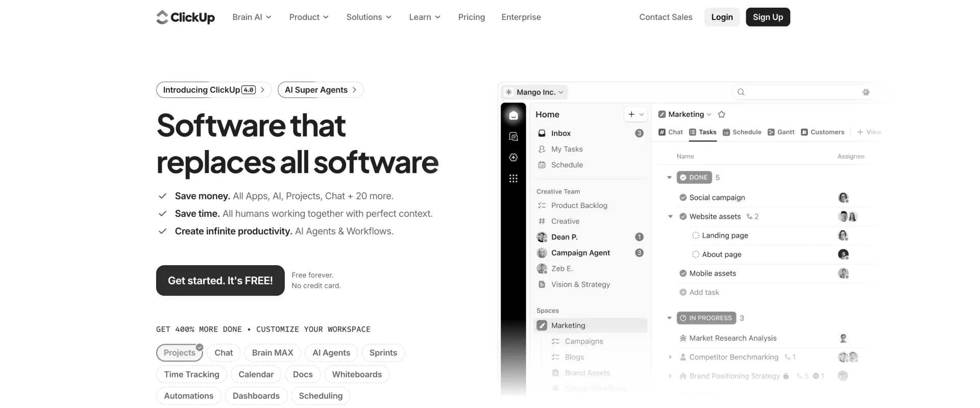Click the Marketing space pencil icon
The height and width of the screenshot is (408, 980).
coord(542,325)
